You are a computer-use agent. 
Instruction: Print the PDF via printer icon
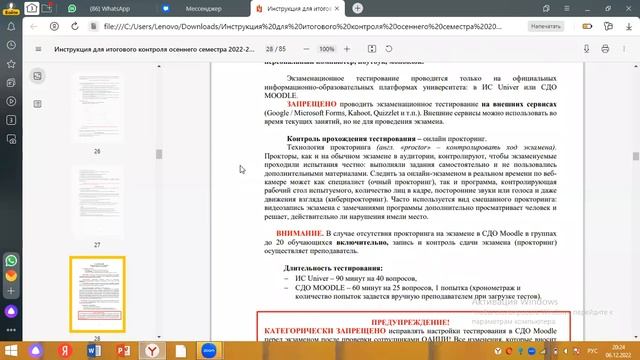(605, 49)
